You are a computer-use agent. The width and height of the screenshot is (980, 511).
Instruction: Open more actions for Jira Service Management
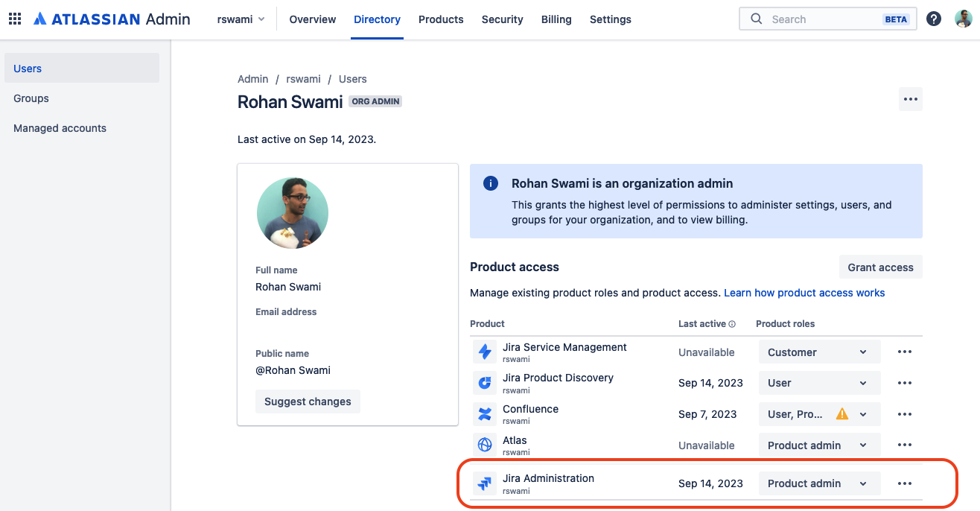905,352
